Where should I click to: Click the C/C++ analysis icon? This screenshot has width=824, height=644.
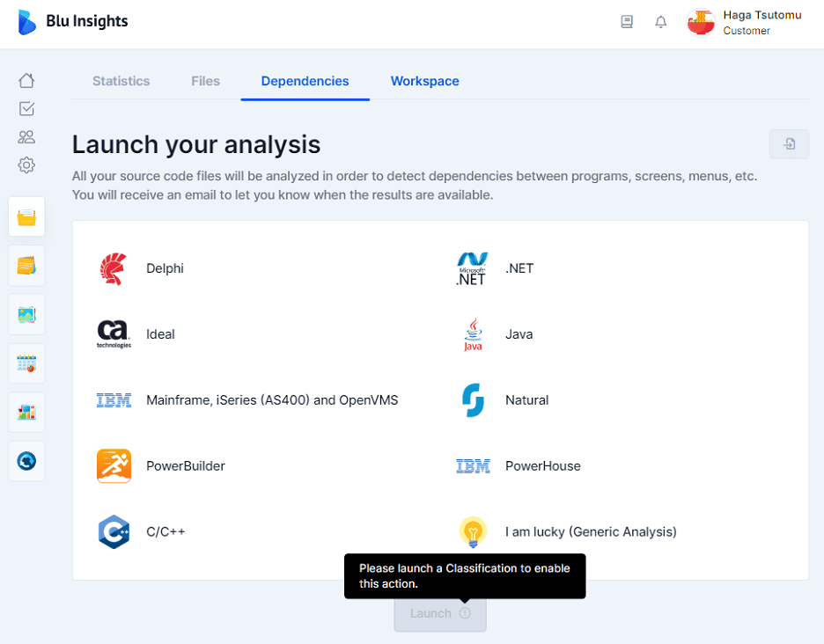pyautogui.click(x=114, y=531)
